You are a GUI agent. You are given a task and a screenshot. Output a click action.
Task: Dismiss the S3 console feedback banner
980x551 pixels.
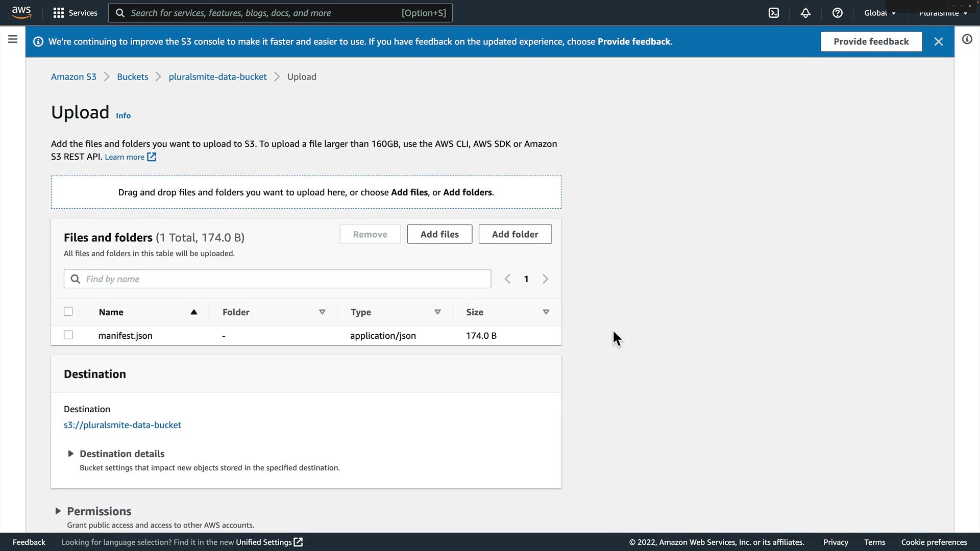[938, 42]
